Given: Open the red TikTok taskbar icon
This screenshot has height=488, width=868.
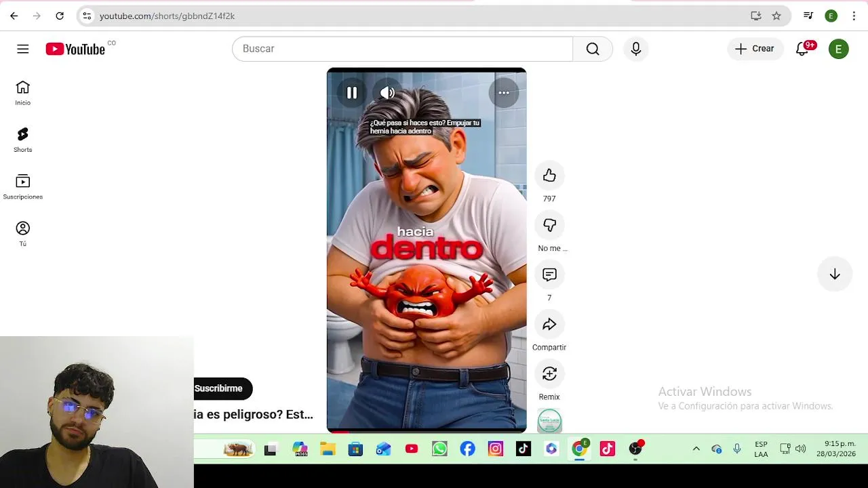Looking at the screenshot, I should tap(608, 449).
